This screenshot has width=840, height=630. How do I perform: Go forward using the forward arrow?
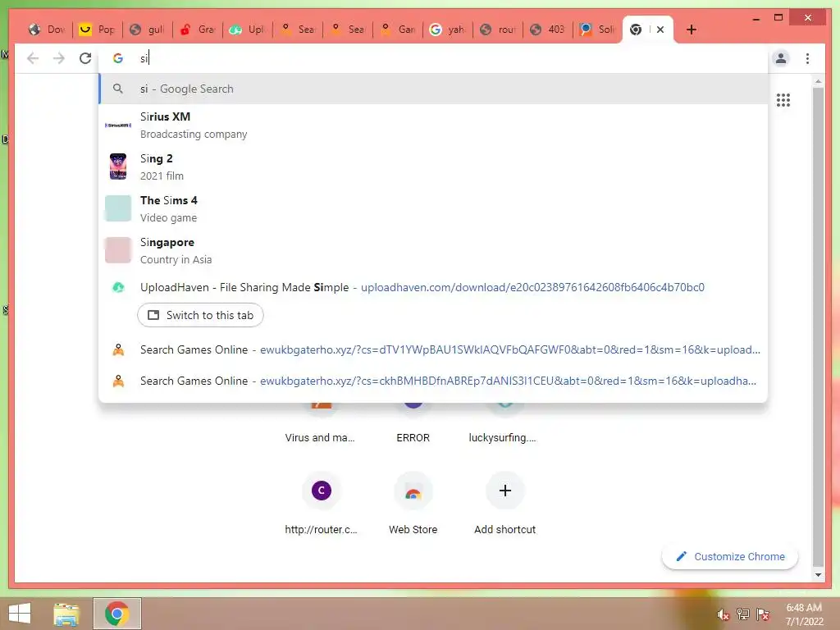coord(59,58)
